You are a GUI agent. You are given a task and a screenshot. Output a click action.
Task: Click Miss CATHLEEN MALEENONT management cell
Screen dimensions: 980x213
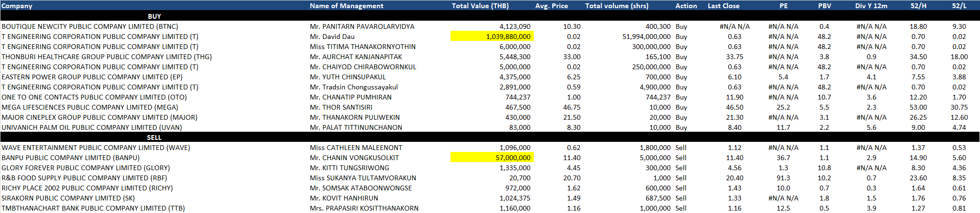point(356,148)
